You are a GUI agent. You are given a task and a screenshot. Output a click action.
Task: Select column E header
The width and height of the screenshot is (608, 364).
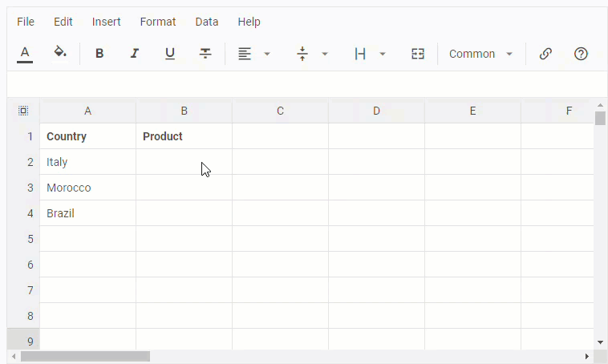(x=472, y=111)
